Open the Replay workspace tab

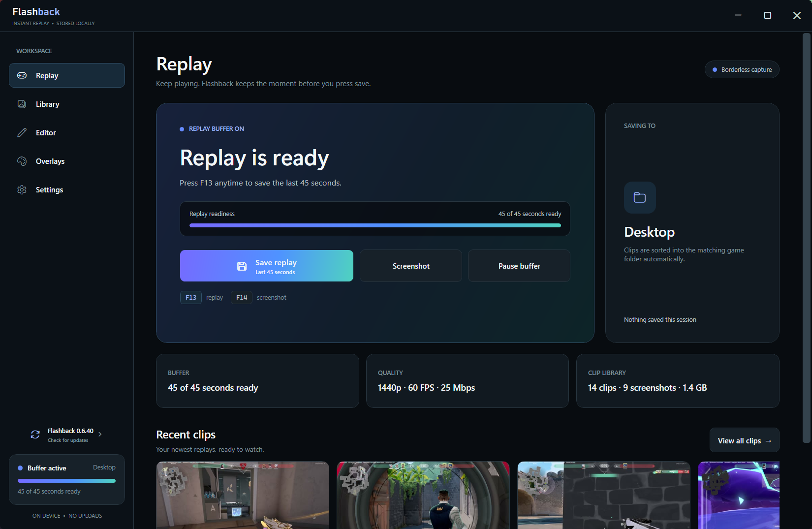67,75
